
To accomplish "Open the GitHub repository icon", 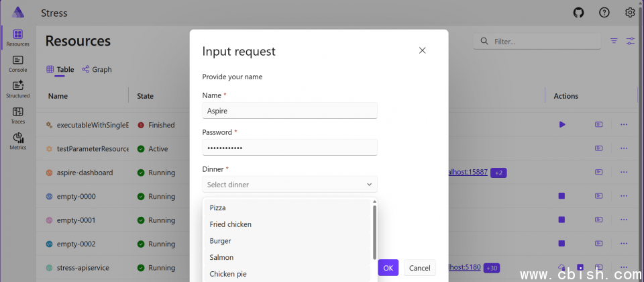I will pyautogui.click(x=578, y=13).
